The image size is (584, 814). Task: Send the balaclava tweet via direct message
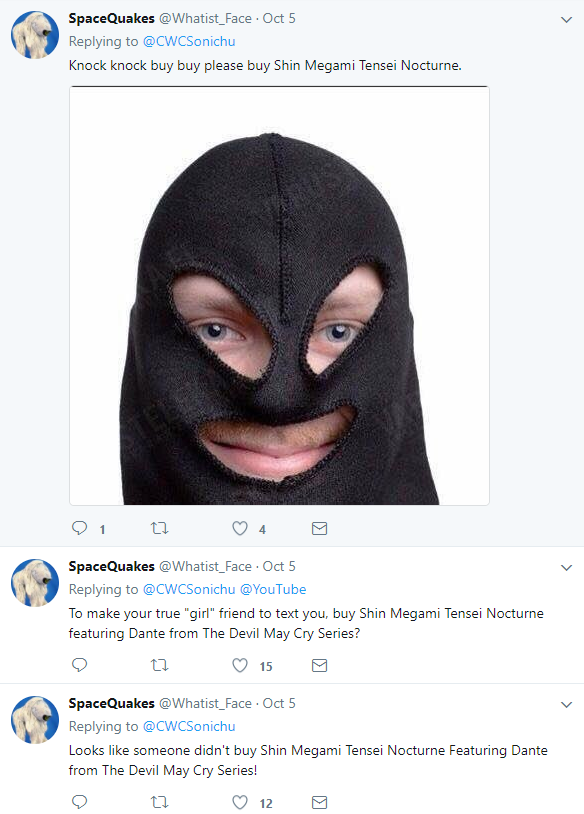tap(319, 528)
